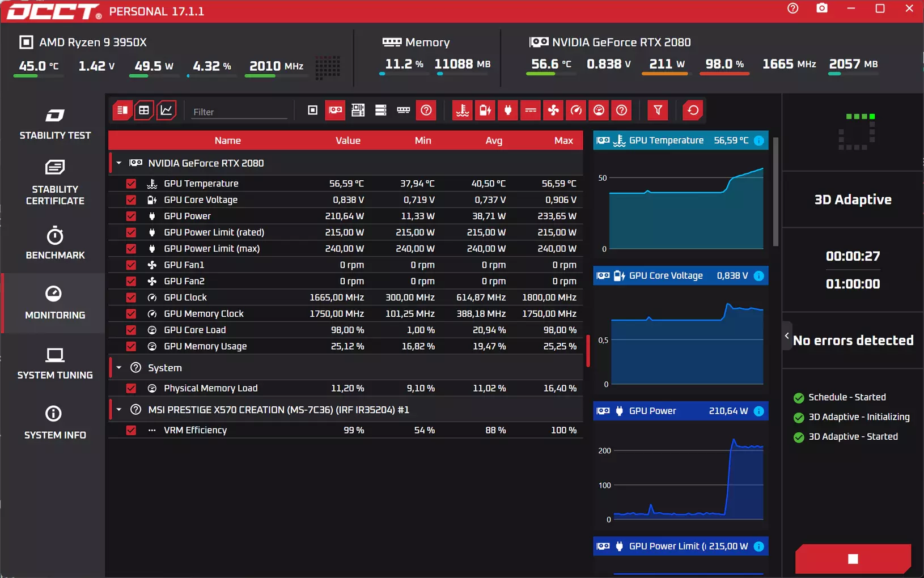Open the Benchmark section

coord(55,243)
